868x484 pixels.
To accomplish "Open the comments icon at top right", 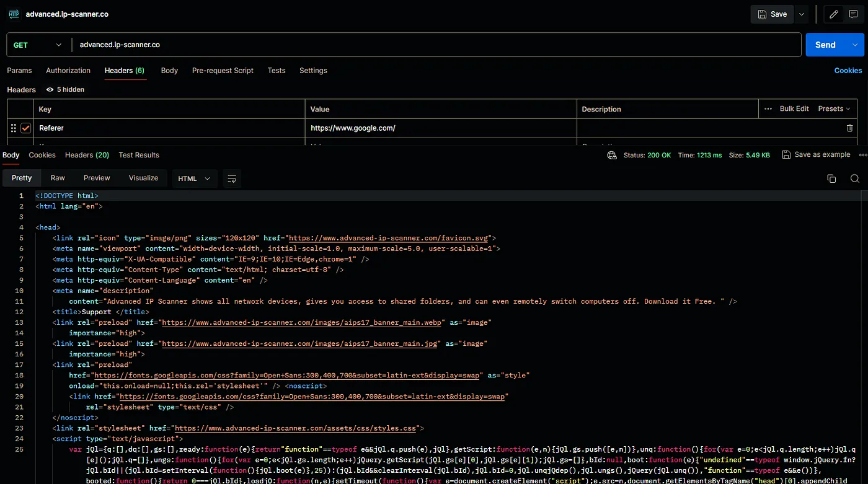I will click(x=853, y=14).
